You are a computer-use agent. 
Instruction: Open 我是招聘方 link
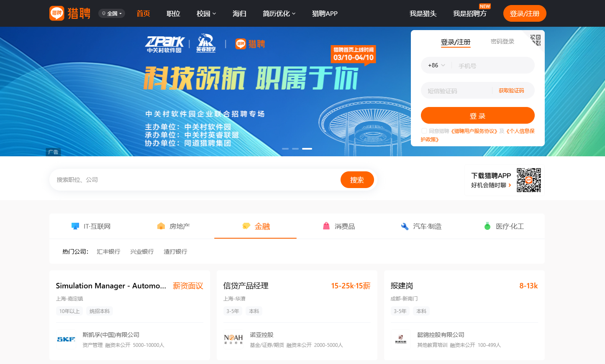click(x=470, y=13)
